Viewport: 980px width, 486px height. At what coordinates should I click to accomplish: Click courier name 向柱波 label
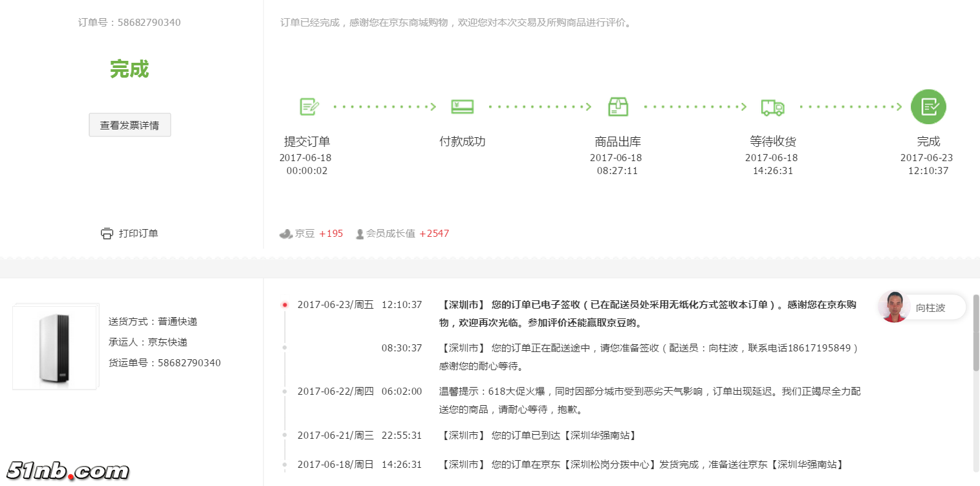coord(931,307)
